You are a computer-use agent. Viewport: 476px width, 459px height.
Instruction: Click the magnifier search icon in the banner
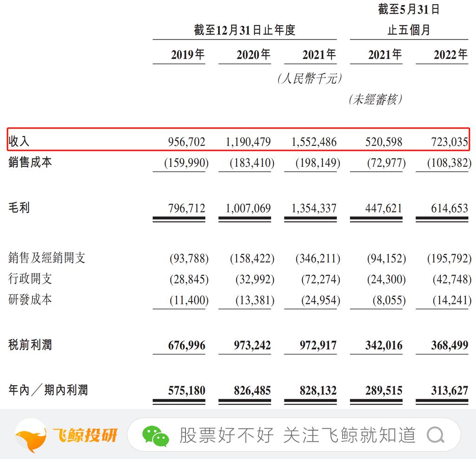(x=436, y=435)
